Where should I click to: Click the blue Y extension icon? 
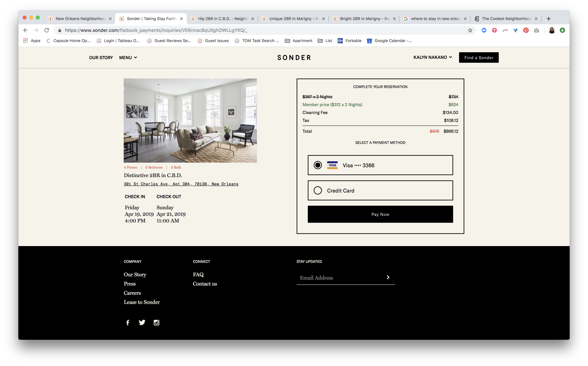click(x=516, y=30)
